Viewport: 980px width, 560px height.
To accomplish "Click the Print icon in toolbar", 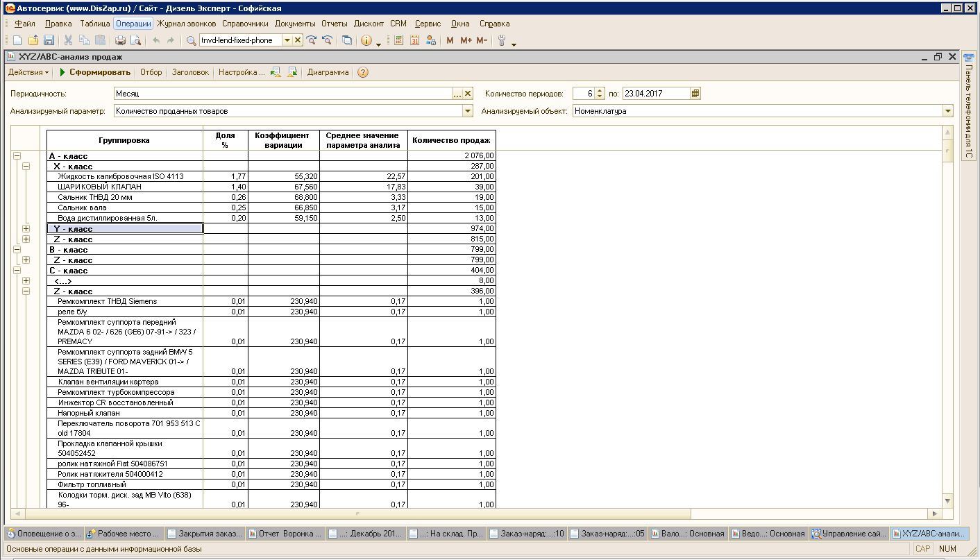I will coord(120,41).
